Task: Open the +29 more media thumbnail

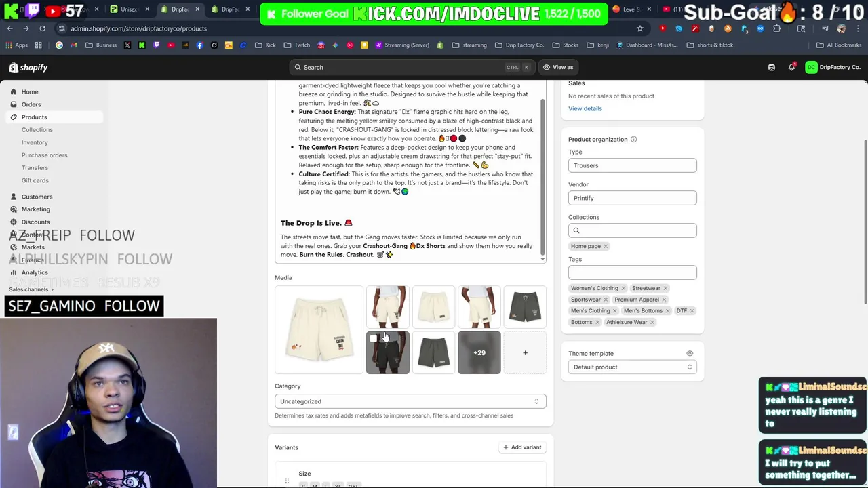Action: pyautogui.click(x=479, y=352)
